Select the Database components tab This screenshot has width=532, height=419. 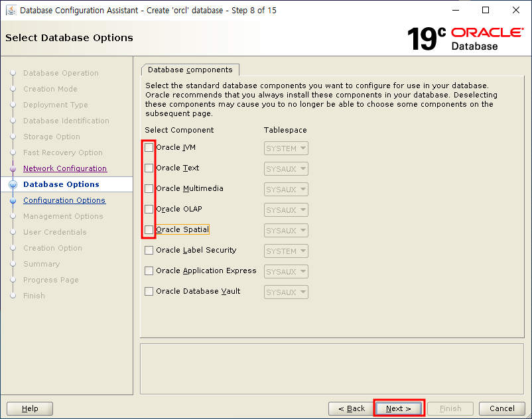(x=190, y=70)
